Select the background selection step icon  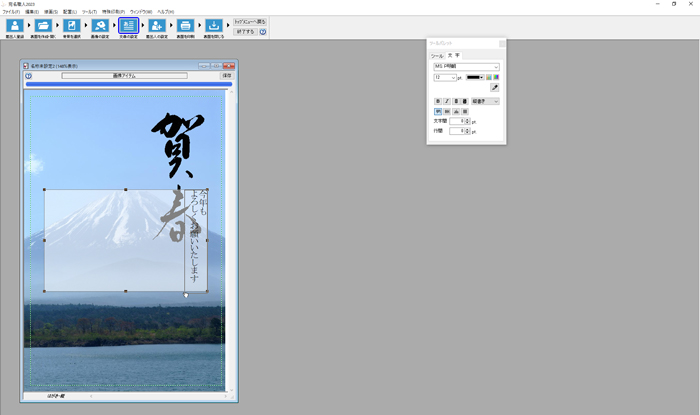(x=72, y=26)
